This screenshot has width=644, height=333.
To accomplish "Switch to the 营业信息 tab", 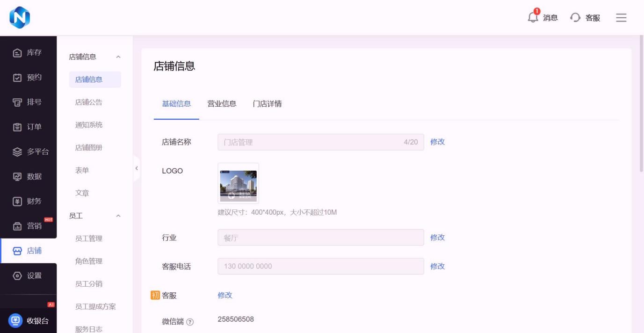I will tap(222, 104).
